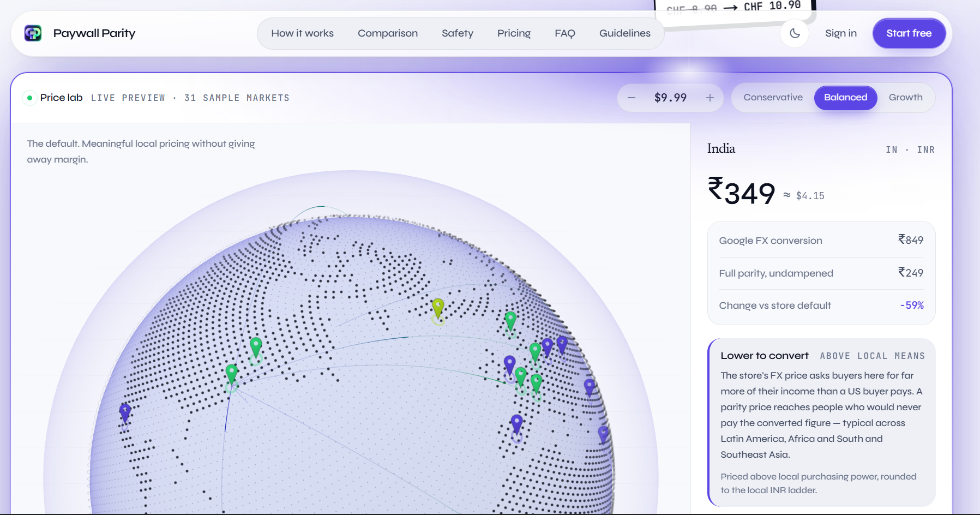The width and height of the screenshot is (980, 515).
Task: Click the ≈ $4.15 dollar equivalent
Action: click(x=804, y=195)
